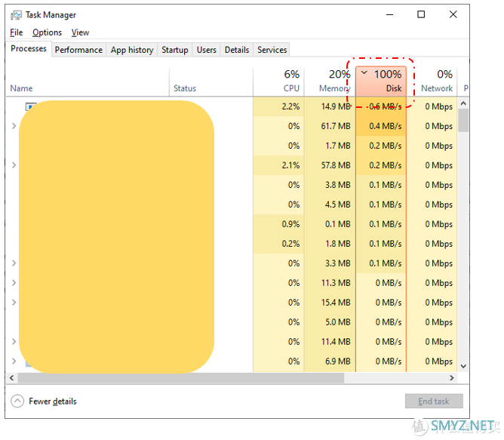
Task: Select the 0.4 MB/s disk cell
Action: click(381, 126)
